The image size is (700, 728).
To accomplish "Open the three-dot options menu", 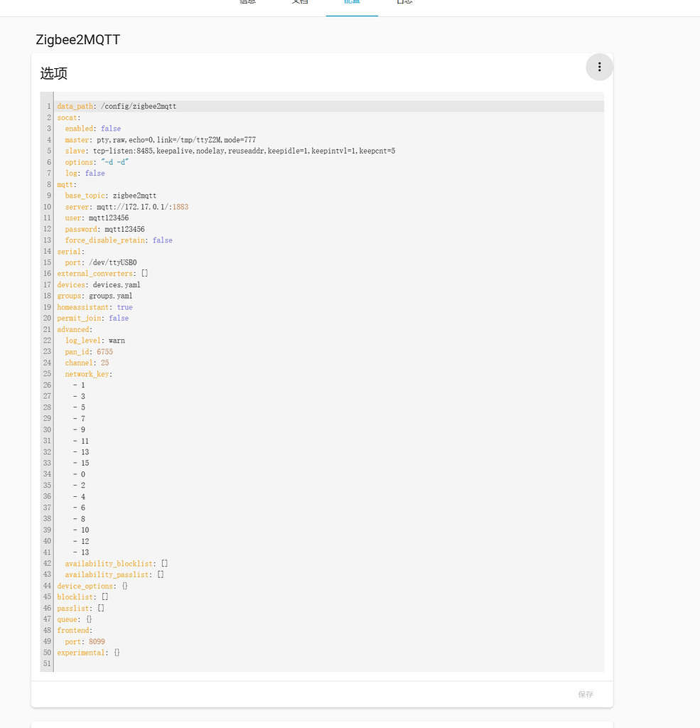I will pos(599,67).
